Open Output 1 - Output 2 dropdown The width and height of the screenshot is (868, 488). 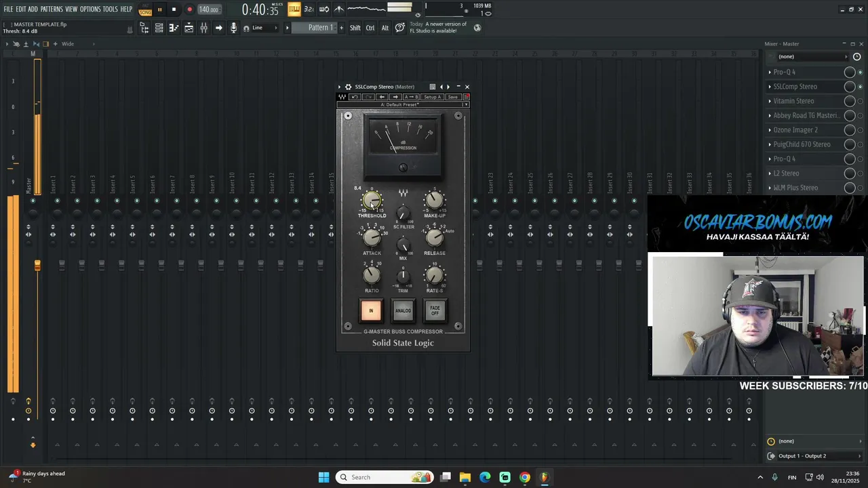[x=816, y=456]
